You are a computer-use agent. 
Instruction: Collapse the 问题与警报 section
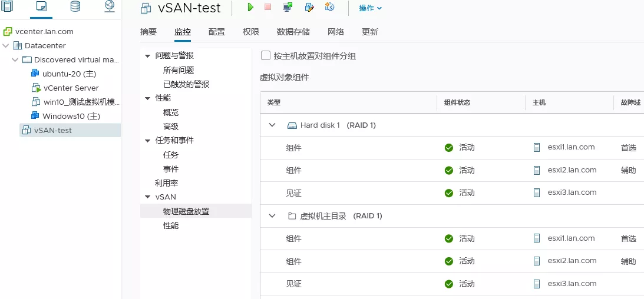tap(147, 56)
